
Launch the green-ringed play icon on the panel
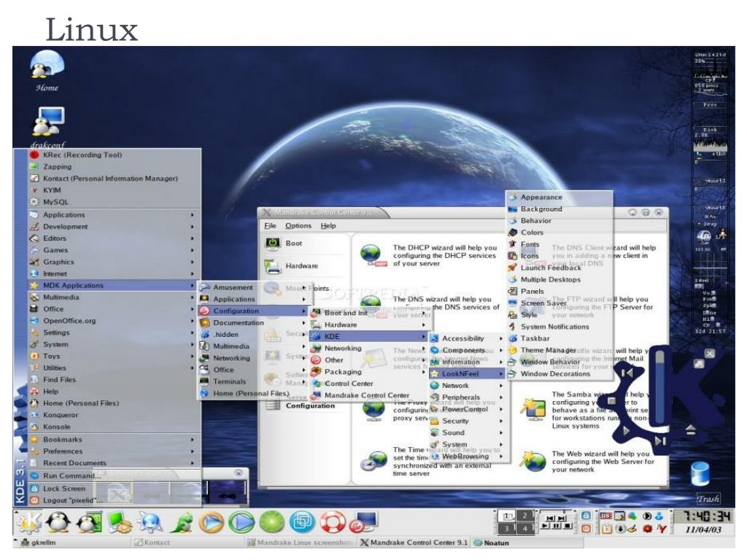pyautogui.click(x=241, y=522)
